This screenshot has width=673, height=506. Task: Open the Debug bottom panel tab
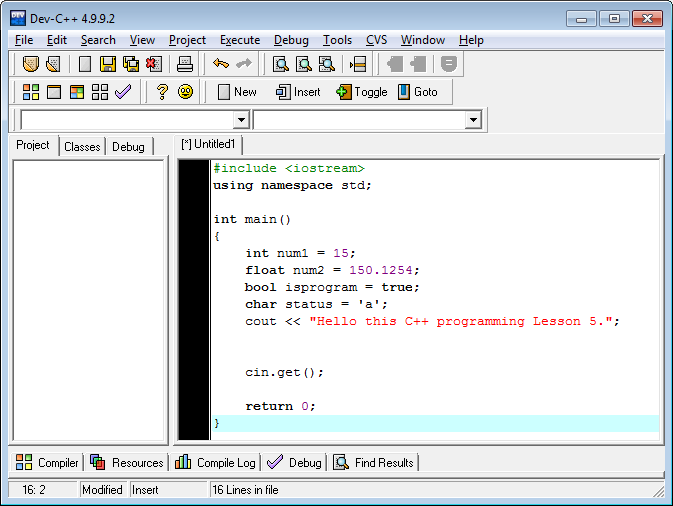tap(294, 463)
